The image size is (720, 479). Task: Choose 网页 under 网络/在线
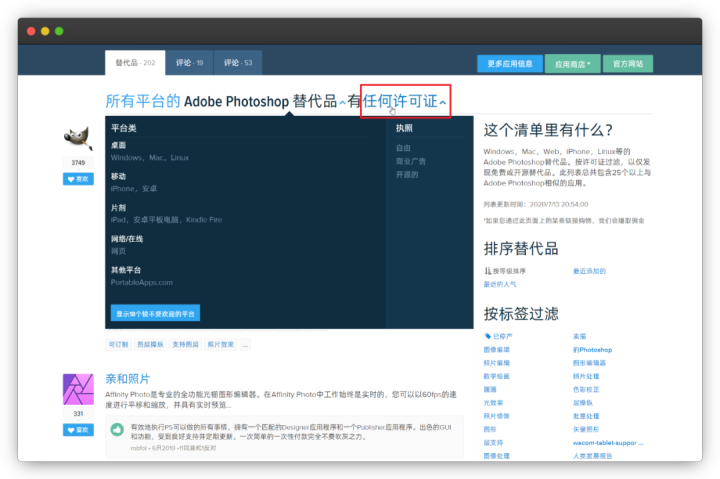pyautogui.click(x=118, y=251)
